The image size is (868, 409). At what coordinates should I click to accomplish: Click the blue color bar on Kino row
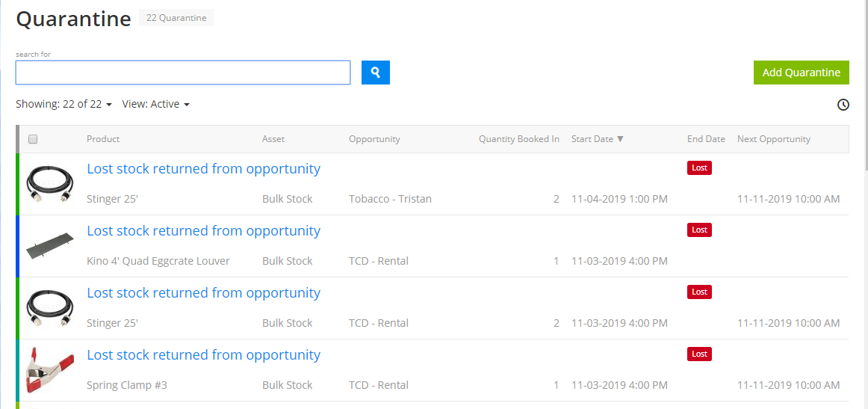[17, 246]
